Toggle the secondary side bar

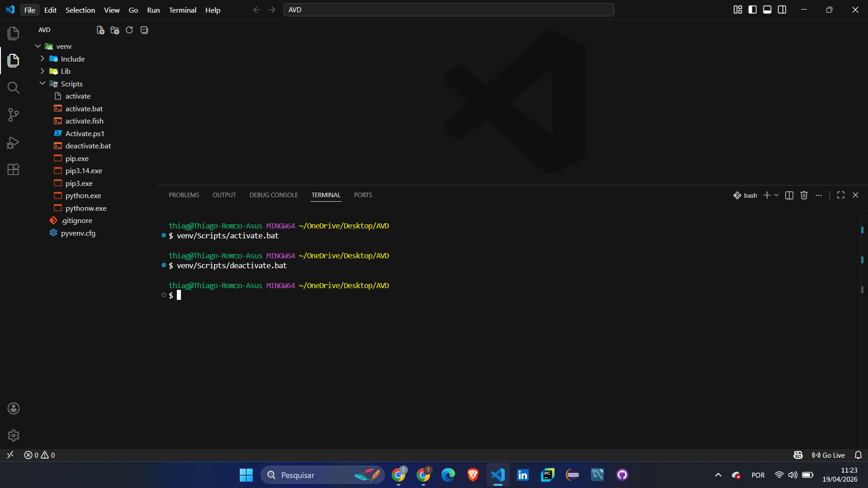(x=782, y=10)
